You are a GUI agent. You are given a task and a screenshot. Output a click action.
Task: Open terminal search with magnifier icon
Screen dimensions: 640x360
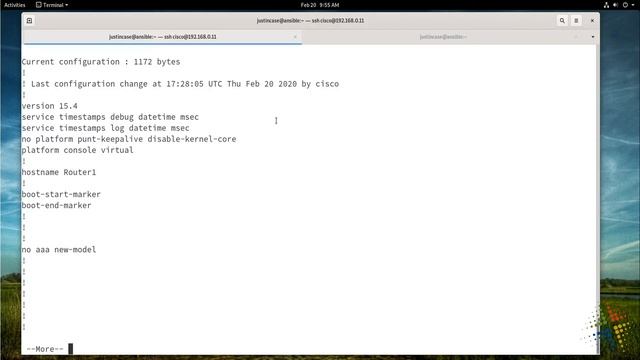562,20
